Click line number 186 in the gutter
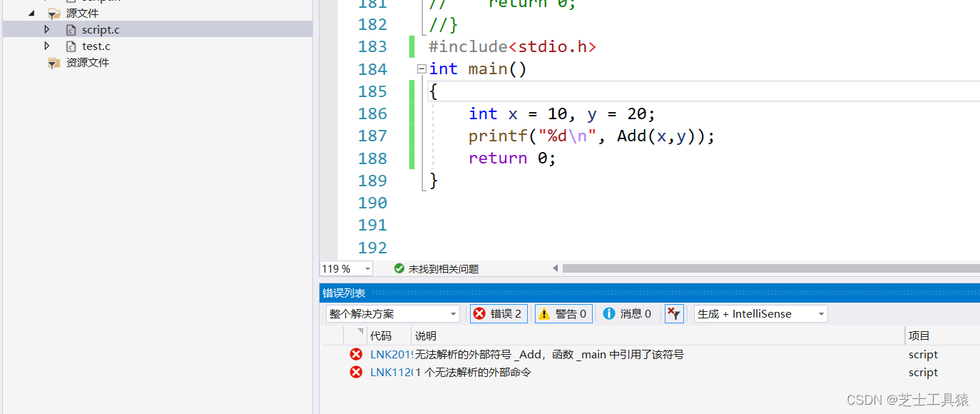 point(372,113)
